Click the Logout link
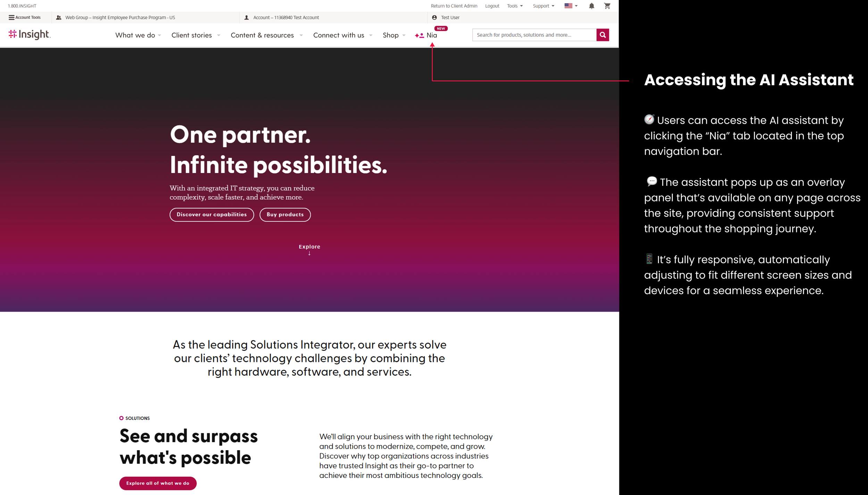868x495 pixels. point(492,6)
